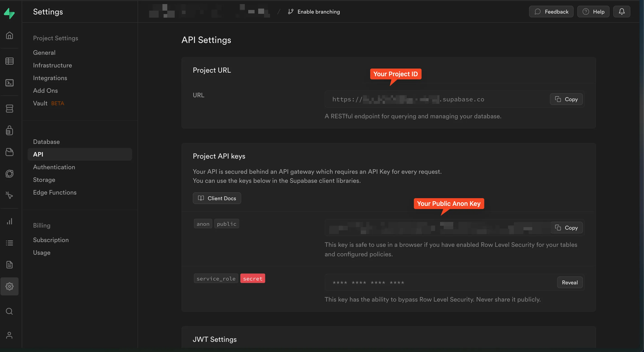Click the 'service_role' tag label
The width and height of the screenshot is (644, 352).
[x=216, y=278]
